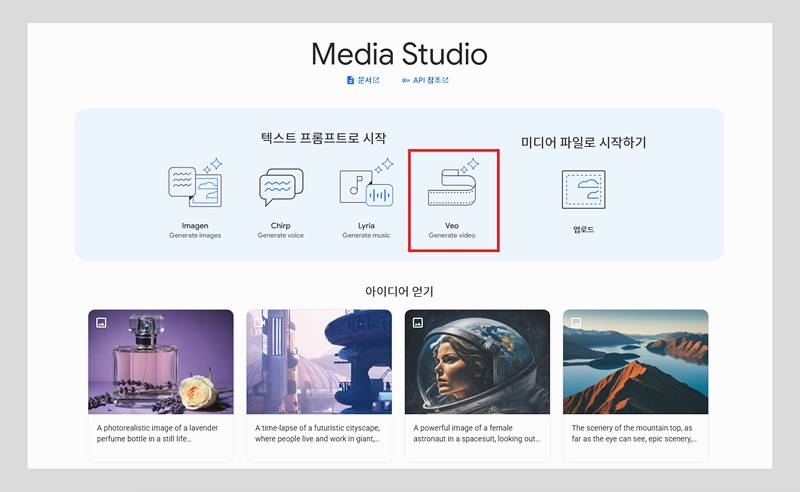800x492 pixels.
Task: Click the mountain top scenery prompt text
Action: point(635,433)
